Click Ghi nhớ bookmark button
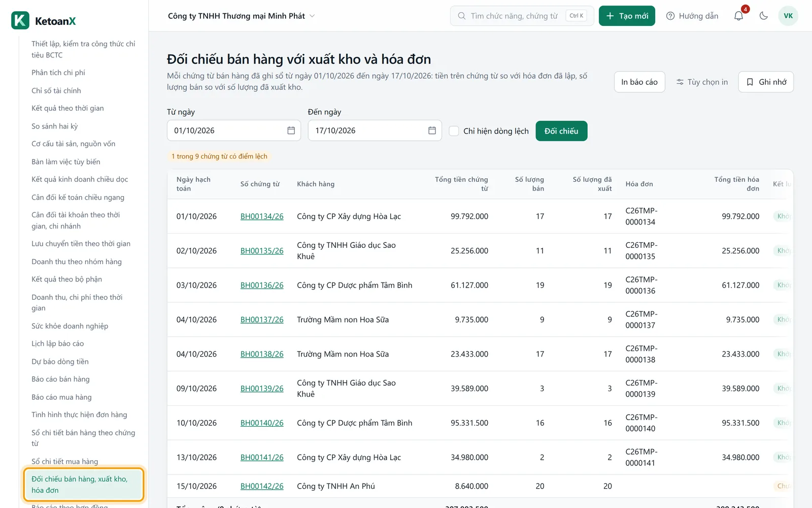The image size is (812, 508). pyautogui.click(x=766, y=82)
